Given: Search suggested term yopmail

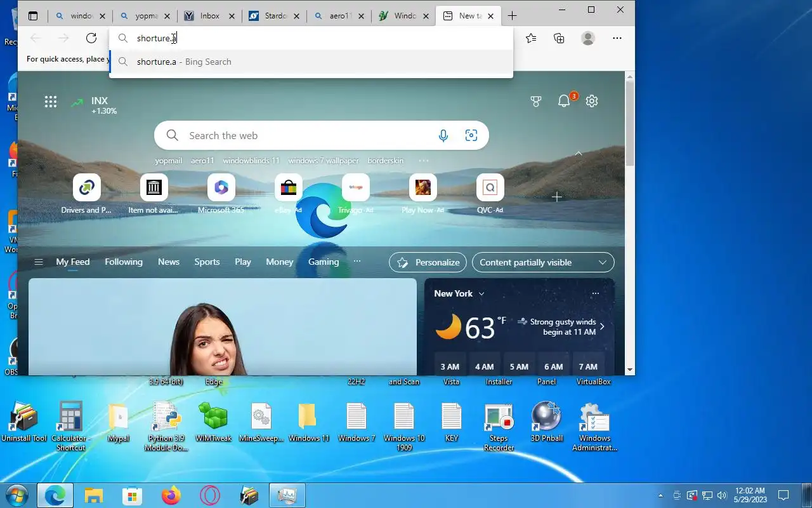Looking at the screenshot, I should point(169,161).
